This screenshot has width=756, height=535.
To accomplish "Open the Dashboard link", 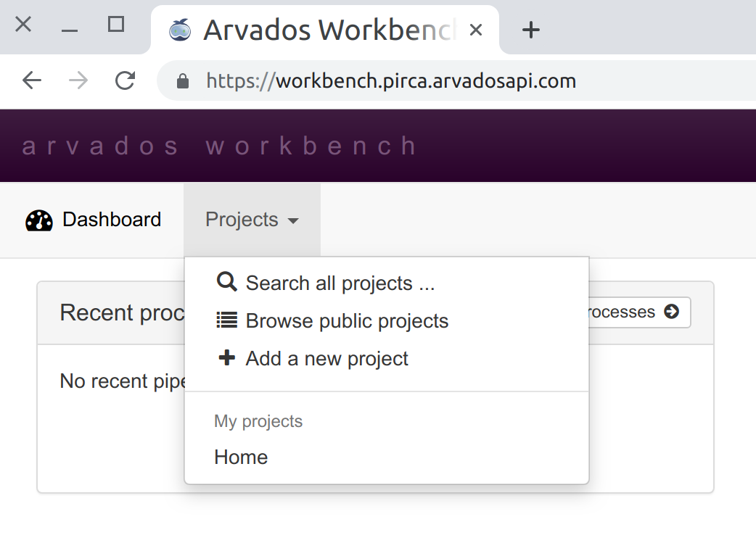I will pos(111,220).
